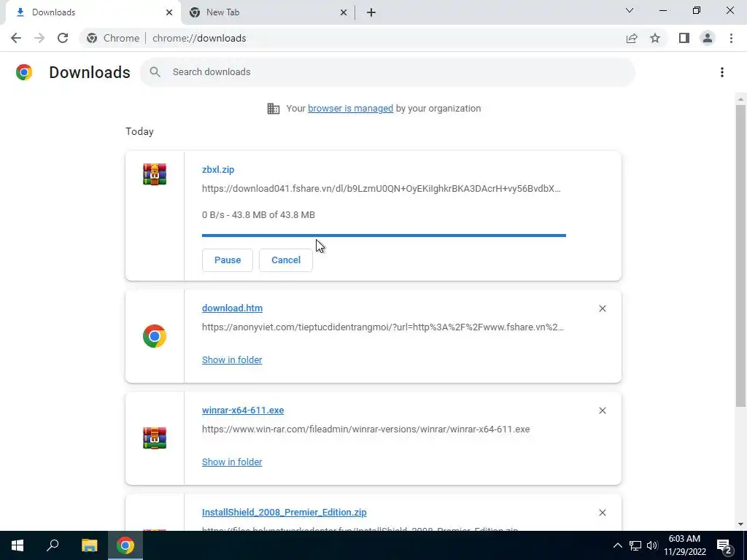Open the tab search dropdown arrow
The width and height of the screenshot is (747, 560).
coord(630,10)
